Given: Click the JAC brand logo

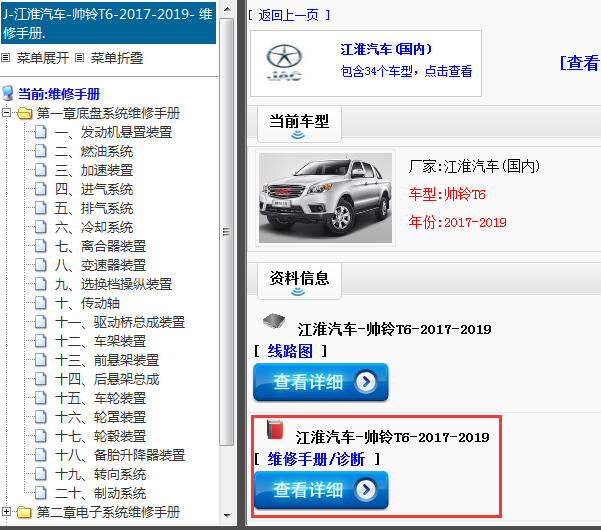Looking at the screenshot, I should point(284,63).
